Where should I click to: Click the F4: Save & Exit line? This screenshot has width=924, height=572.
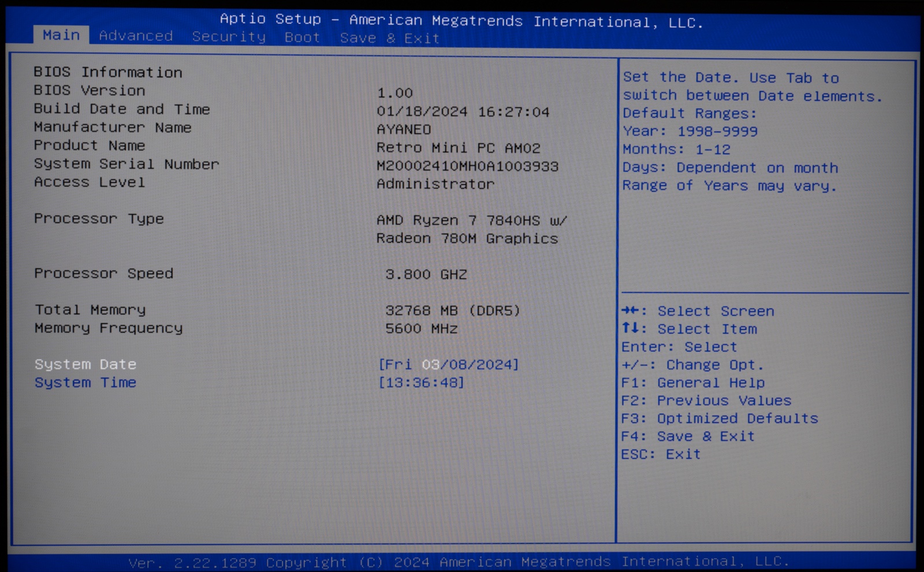point(688,436)
